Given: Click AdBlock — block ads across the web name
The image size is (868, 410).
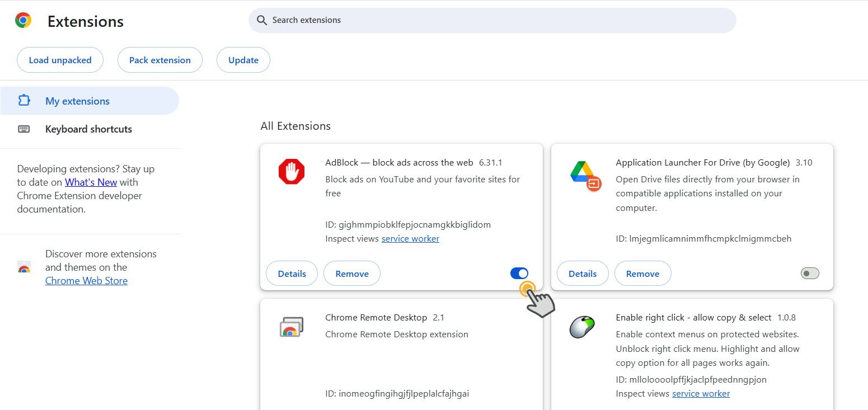Looking at the screenshot, I should coord(399,163).
